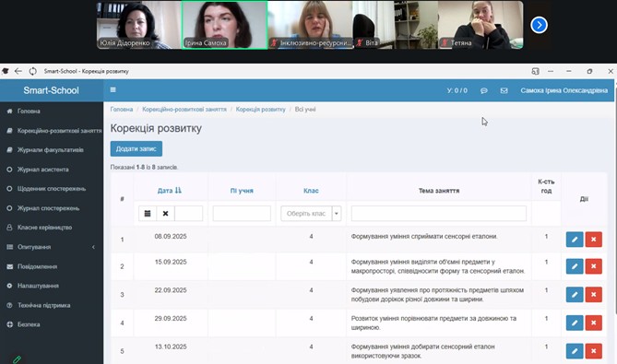Select Ірина Самоха video thumbnail
Screen dimensions: 617x364
pos(224,25)
